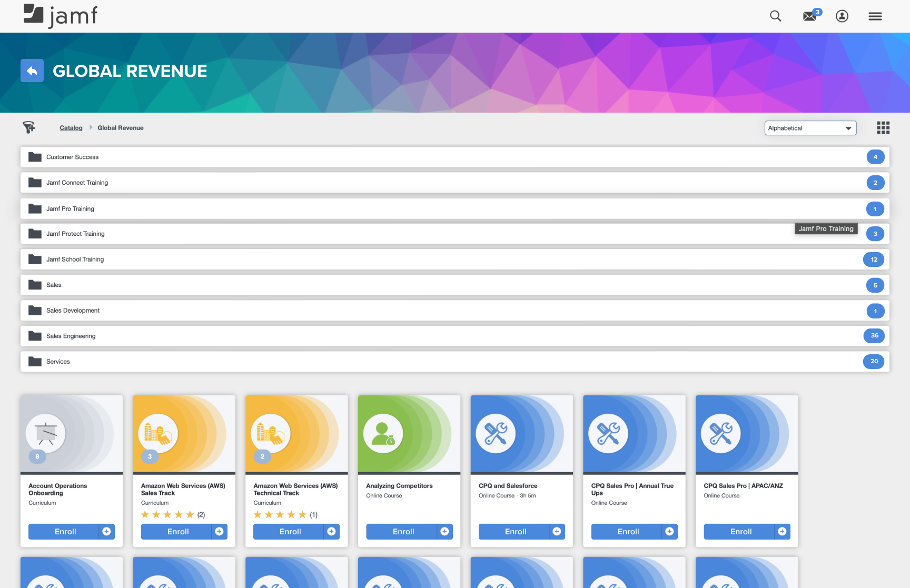Open the Customer Success category row
Screen dimensions: 910x588
tap(455, 157)
